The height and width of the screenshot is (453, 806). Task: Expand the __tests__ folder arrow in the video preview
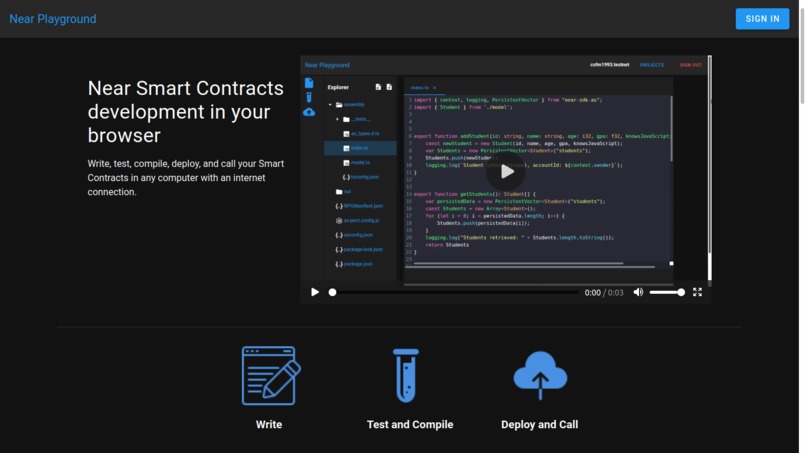(338, 119)
